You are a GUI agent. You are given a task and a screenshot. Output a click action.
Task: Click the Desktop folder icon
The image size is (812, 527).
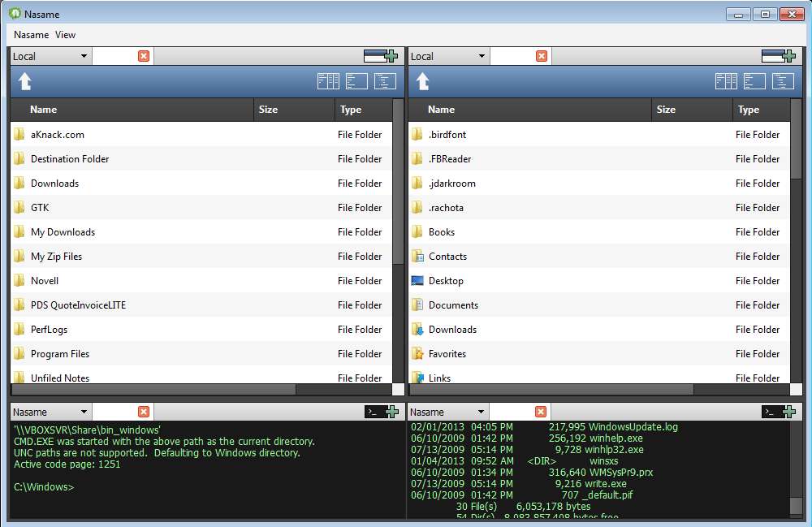(x=417, y=281)
